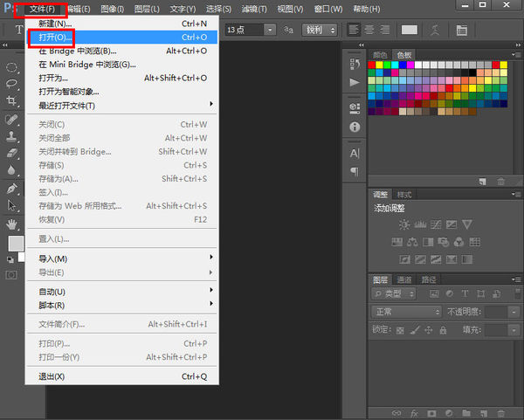Choose 新建(N)... menu entry
Image resolution: width=524 pixels, height=420 pixels.
(122, 24)
